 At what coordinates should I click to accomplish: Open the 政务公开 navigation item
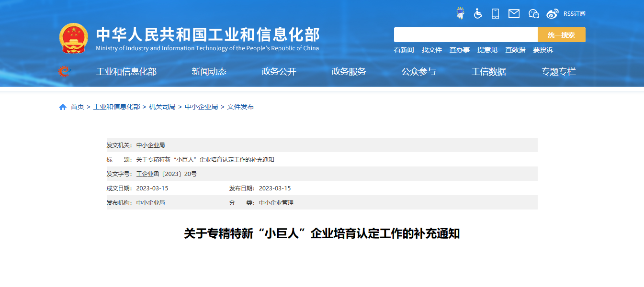click(x=279, y=72)
